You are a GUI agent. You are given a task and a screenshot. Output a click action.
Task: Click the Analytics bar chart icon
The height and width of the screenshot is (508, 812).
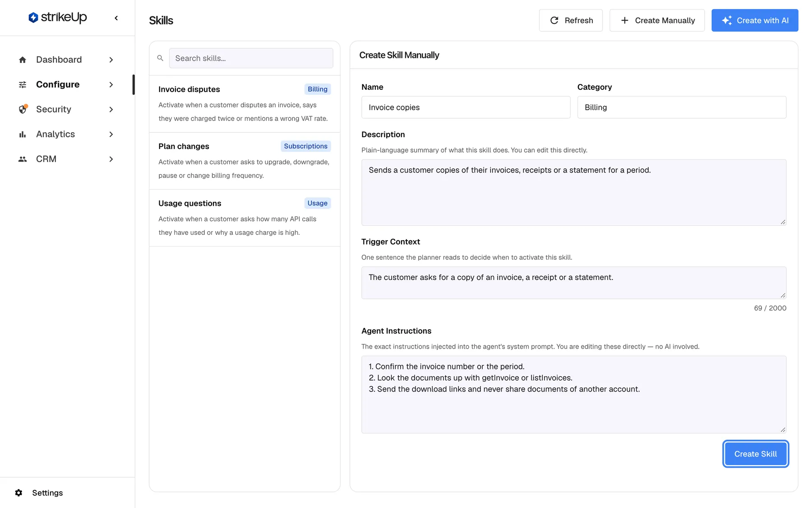[23, 134]
